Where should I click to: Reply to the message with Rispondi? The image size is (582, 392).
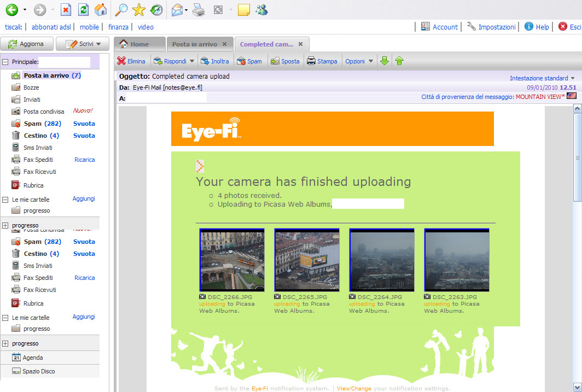coord(171,61)
